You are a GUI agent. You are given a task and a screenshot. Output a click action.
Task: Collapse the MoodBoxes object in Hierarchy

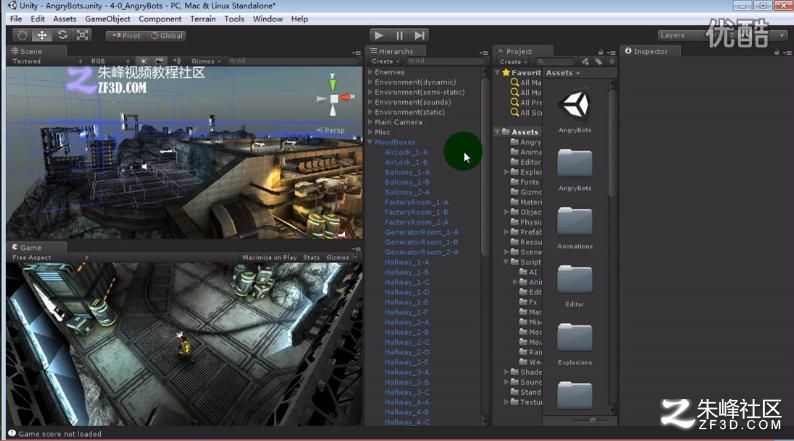pyautogui.click(x=370, y=142)
